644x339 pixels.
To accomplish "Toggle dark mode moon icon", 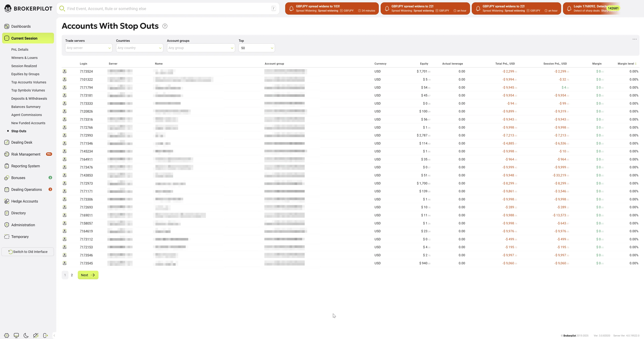I will point(26,335).
